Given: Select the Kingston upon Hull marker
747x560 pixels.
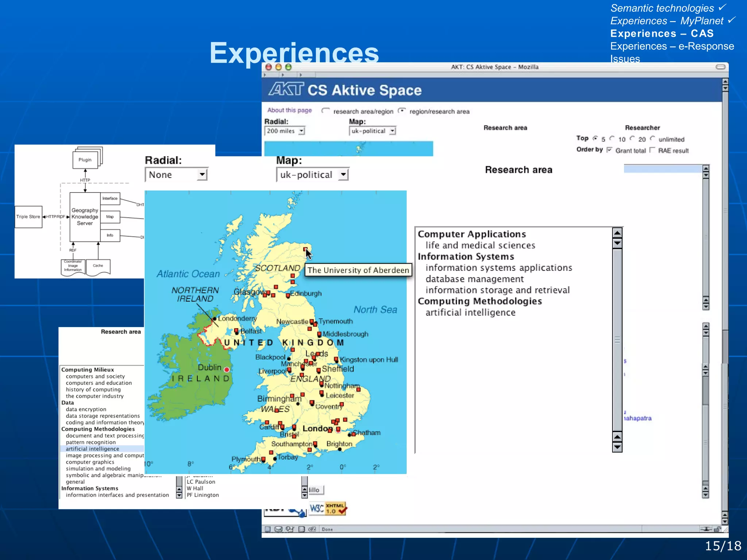Looking at the screenshot, I should (336, 359).
